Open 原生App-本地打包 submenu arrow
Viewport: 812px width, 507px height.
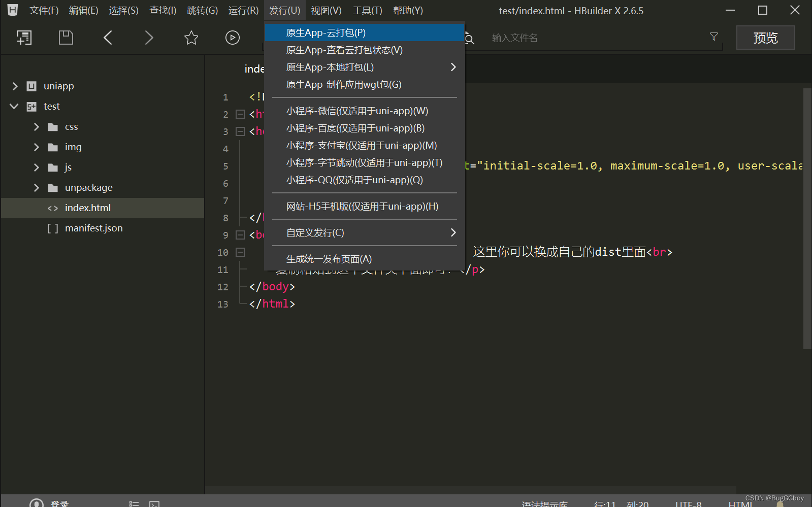tap(453, 67)
